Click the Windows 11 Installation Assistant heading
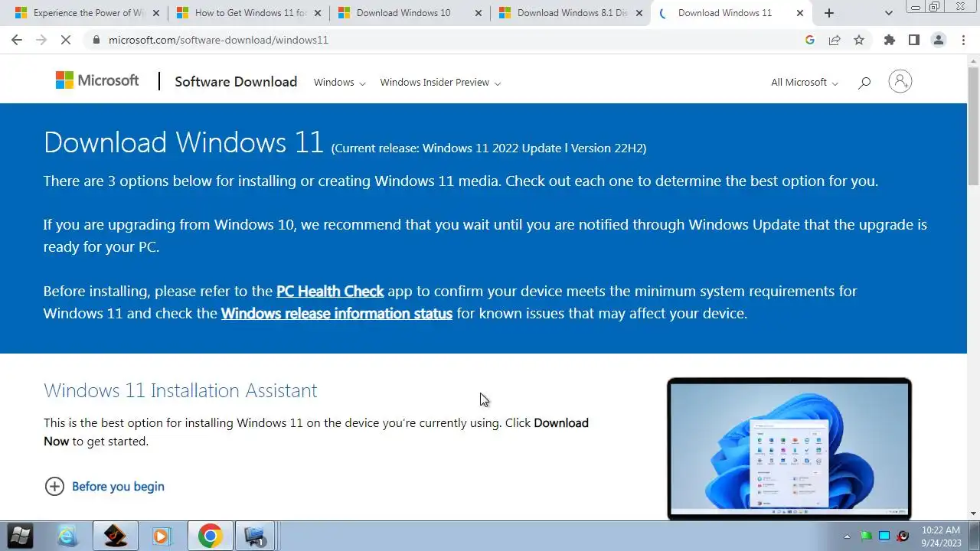The width and height of the screenshot is (980, 551). pos(180,390)
